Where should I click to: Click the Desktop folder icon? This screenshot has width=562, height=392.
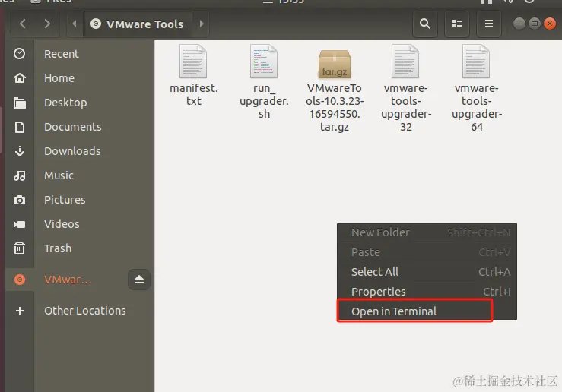(19, 103)
